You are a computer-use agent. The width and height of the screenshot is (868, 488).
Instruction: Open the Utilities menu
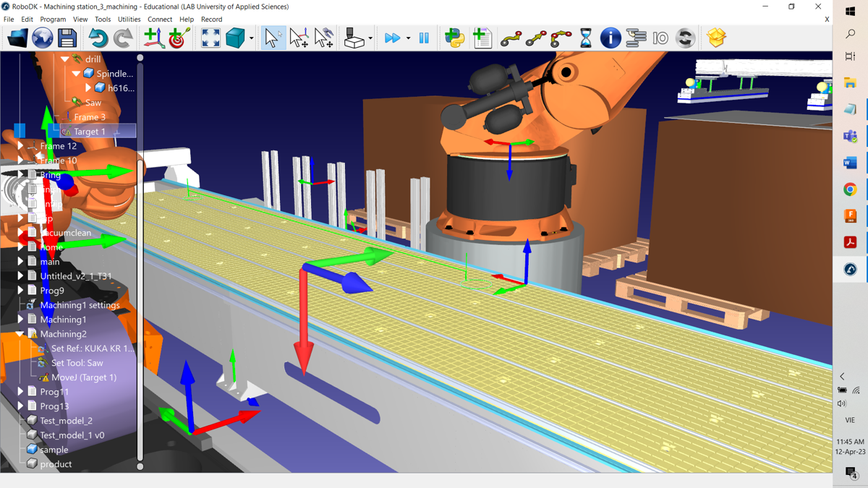click(x=129, y=20)
